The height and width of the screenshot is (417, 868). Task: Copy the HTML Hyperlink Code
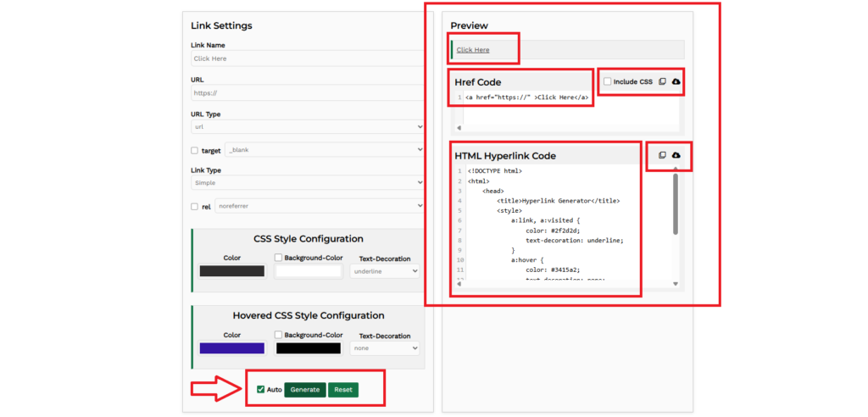662,156
